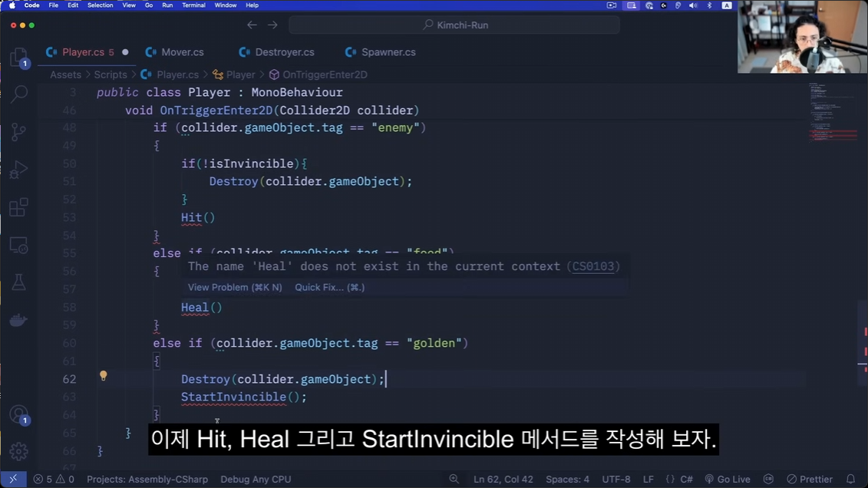
Task: Open the Run menu
Action: (167, 5)
